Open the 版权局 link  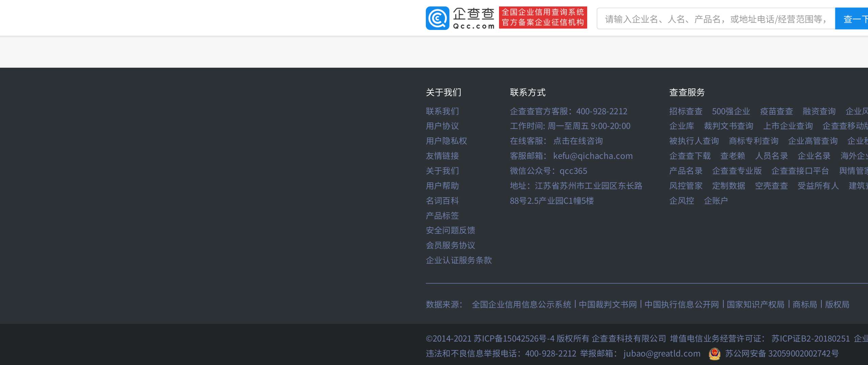click(x=837, y=304)
